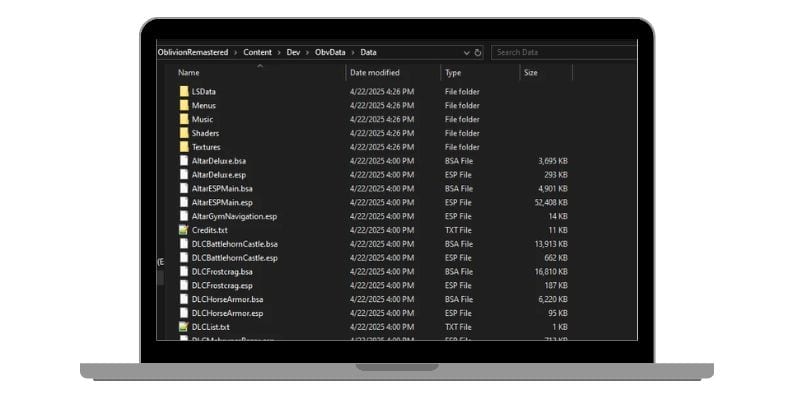Select file name DLCList.txt
This screenshot has width=794, height=398.
click(x=211, y=327)
